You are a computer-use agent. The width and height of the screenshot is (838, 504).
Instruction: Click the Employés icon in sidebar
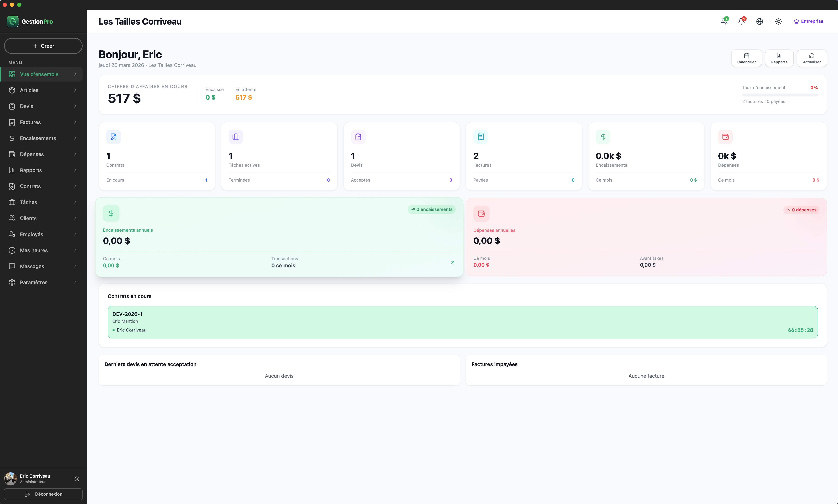(x=12, y=234)
